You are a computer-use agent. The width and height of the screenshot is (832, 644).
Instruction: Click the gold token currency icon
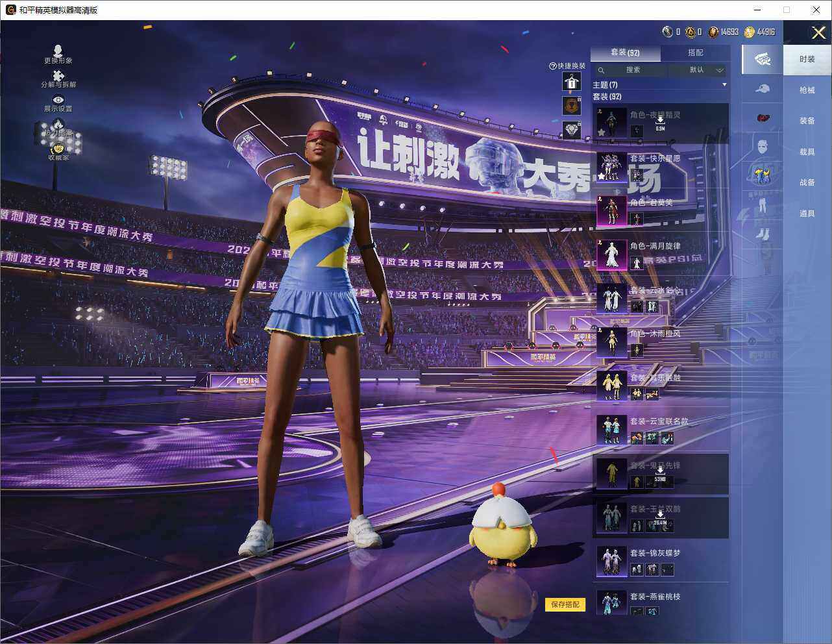(x=690, y=32)
